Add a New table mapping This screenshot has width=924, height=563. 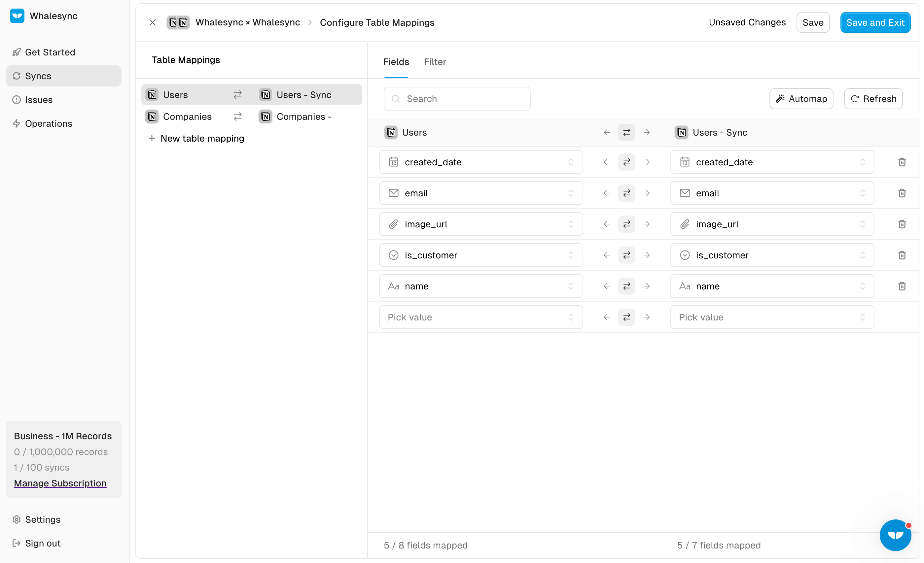[196, 138]
